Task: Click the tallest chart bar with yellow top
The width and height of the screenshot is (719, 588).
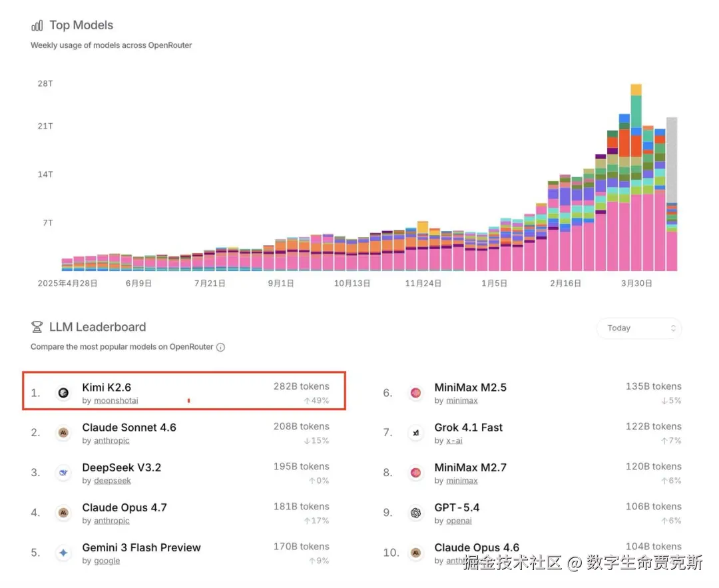Action: pos(636,178)
